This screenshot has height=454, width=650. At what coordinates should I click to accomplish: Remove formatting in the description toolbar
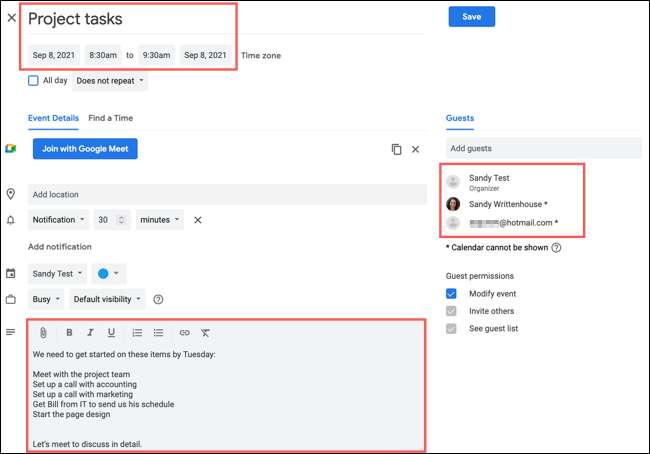pyautogui.click(x=205, y=333)
